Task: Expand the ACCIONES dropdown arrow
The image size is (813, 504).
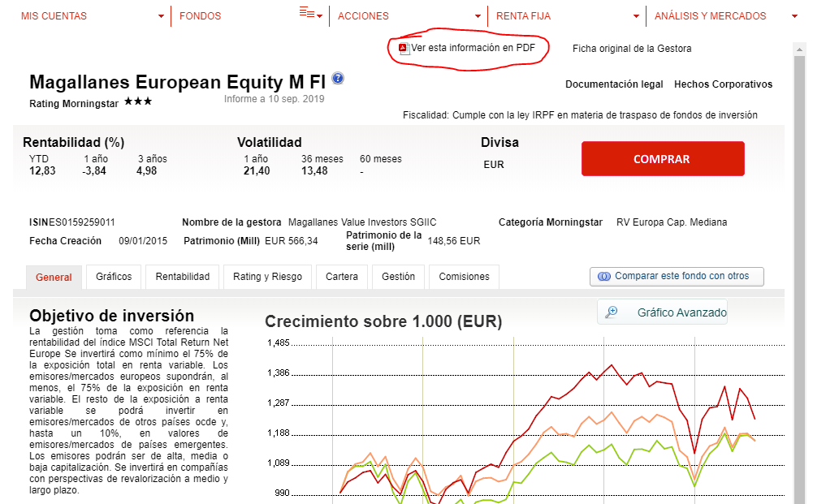Action: (478, 16)
